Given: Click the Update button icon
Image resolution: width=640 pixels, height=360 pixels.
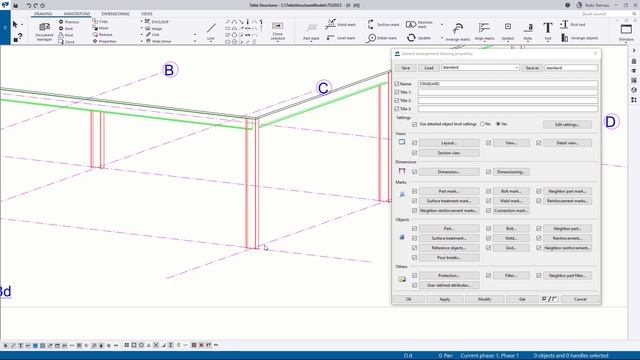Looking at the screenshot, I should click(411, 38).
